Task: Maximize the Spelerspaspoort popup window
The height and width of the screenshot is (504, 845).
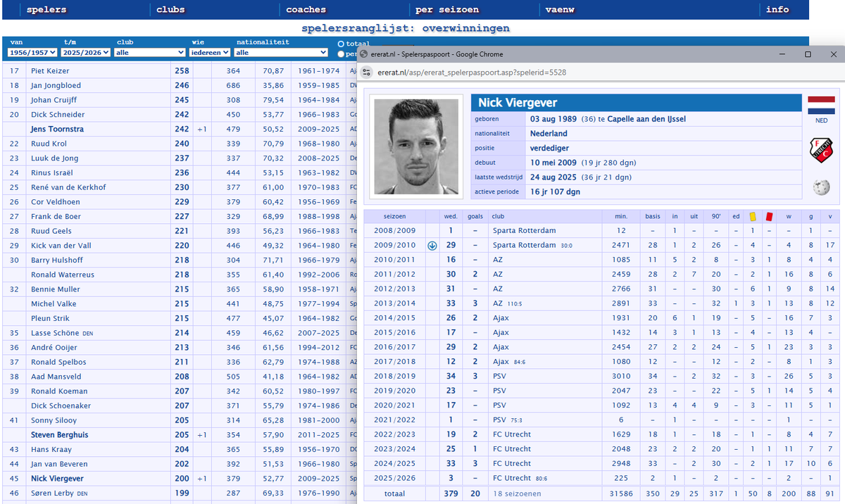Action: tap(808, 54)
